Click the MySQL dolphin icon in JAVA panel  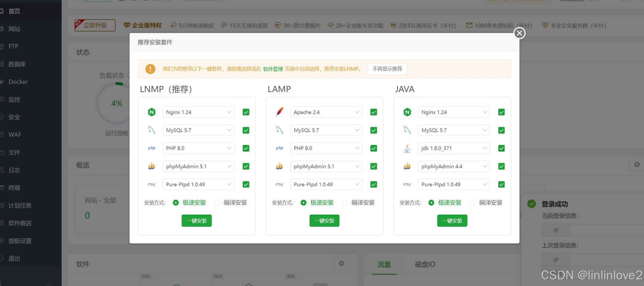coord(407,130)
